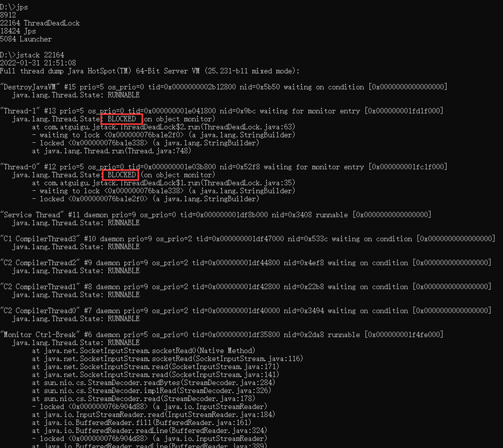Screen dimensions: 503x448
Task: Click the "Thread-0" #12 header line
Action: pos(223,167)
